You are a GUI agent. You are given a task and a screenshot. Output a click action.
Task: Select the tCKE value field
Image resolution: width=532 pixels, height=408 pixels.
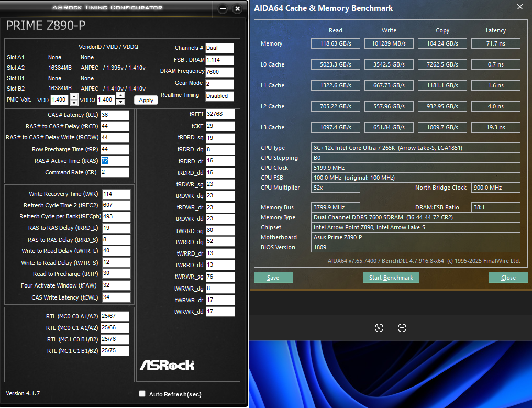220,126
